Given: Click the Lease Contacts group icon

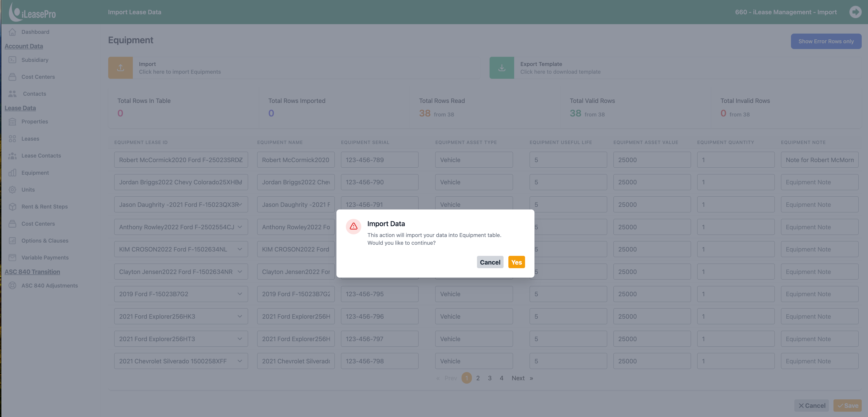Looking at the screenshot, I should (x=13, y=156).
